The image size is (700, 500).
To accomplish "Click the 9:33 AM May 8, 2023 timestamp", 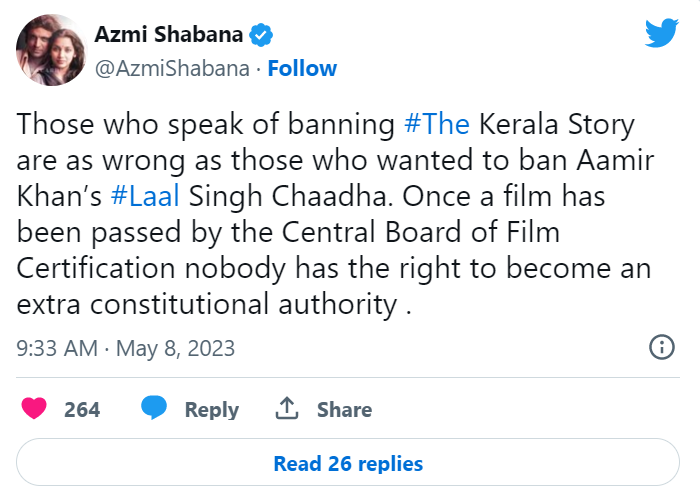I will [126, 348].
